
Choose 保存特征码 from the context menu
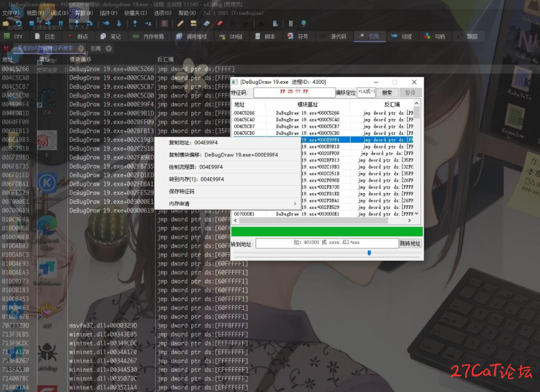point(228,192)
